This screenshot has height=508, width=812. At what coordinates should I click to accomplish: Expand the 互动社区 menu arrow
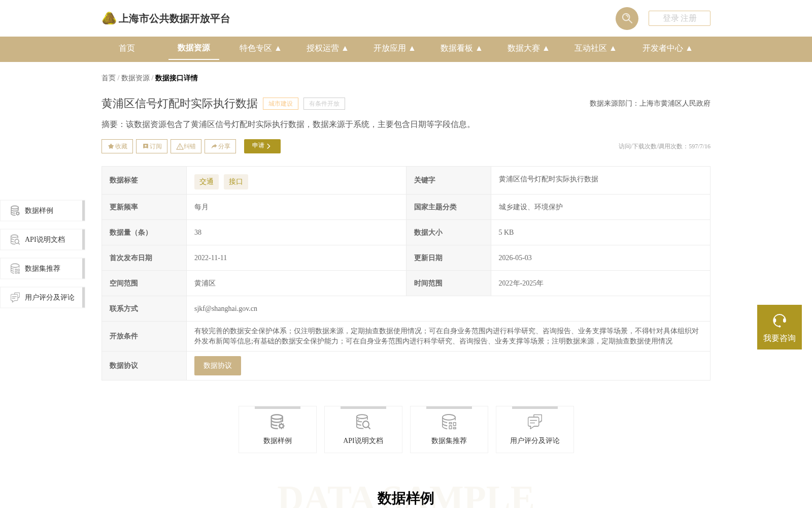pos(613,48)
